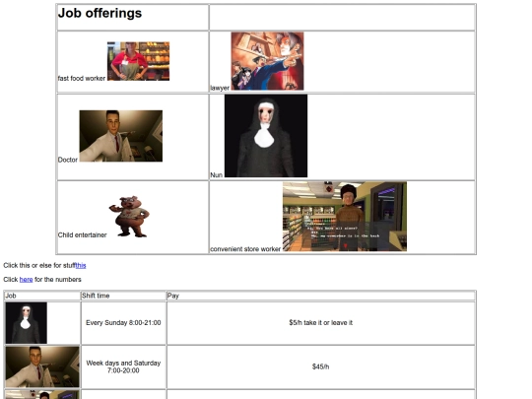Click the 'Pay' column header
The image size is (532, 399).
[173, 296]
